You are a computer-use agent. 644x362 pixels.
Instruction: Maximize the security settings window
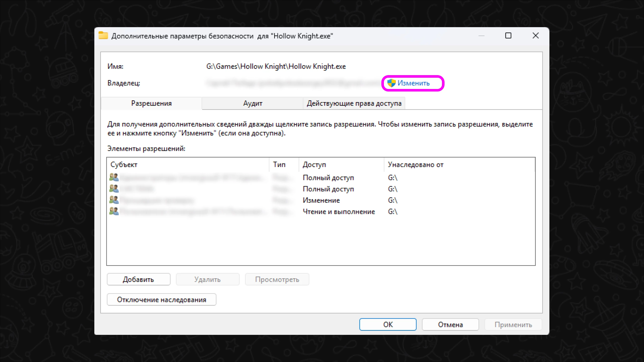508,36
